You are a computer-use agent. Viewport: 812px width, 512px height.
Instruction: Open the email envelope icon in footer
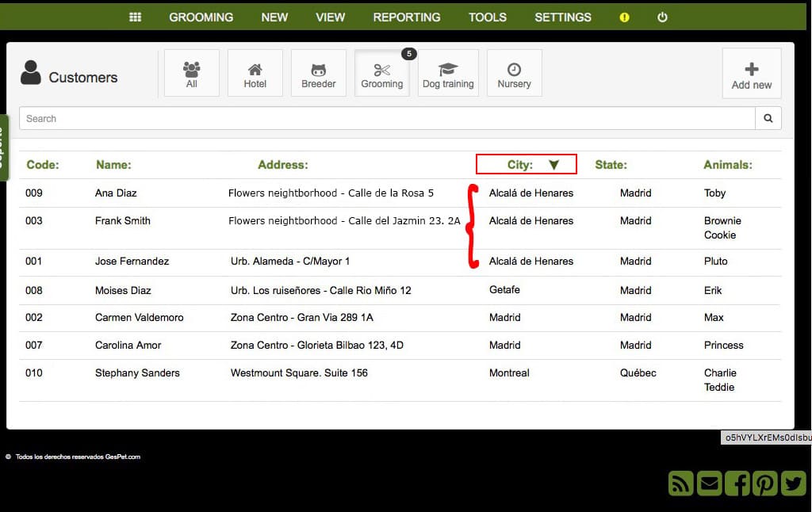pyautogui.click(x=709, y=483)
